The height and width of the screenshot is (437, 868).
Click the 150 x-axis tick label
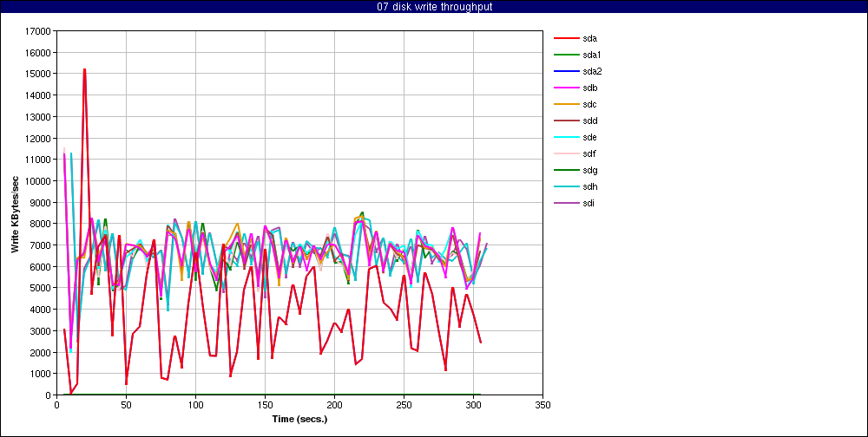pyautogui.click(x=265, y=405)
